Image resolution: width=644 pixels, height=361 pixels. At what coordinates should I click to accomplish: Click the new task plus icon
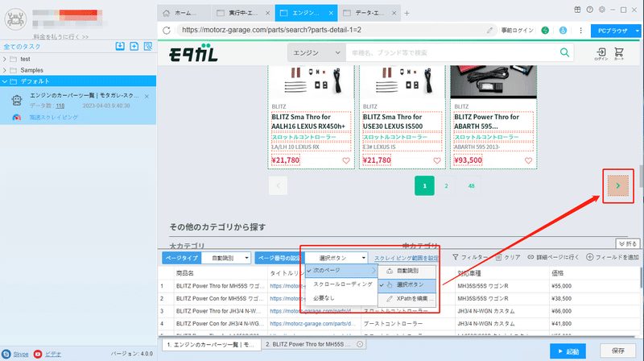[134, 46]
